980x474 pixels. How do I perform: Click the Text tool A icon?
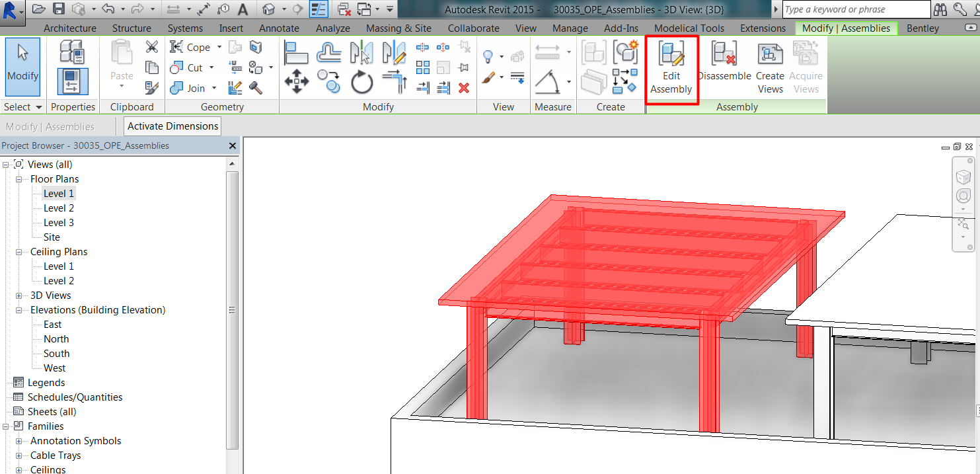[243, 9]
